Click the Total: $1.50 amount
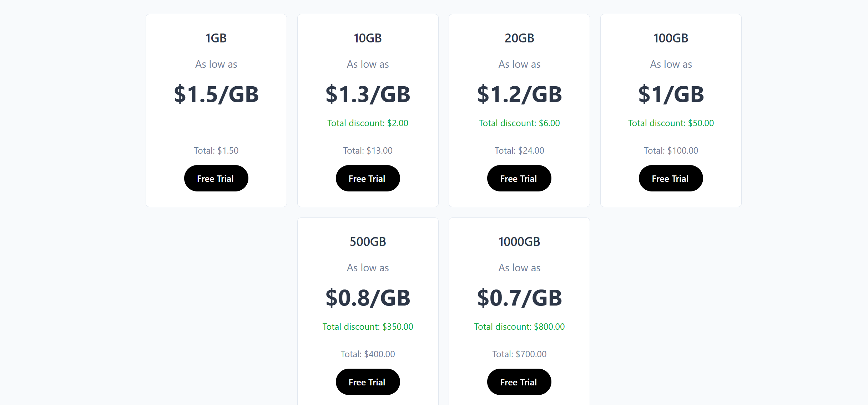Image resolution: width=868 pixels, height=405 pixels. (x=216, y=150)
